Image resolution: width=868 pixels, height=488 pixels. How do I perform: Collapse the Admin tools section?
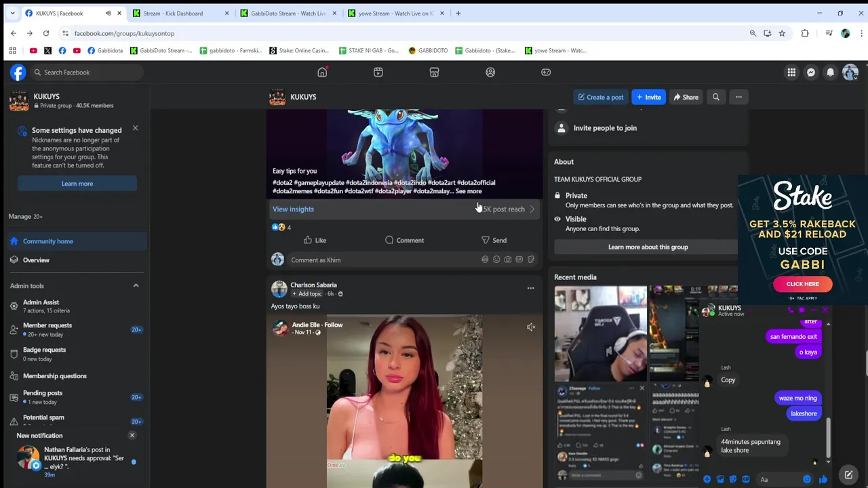(x=136, y=285)
